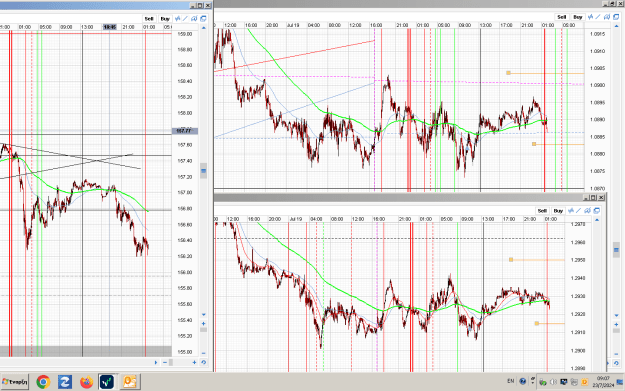Open indicators icon in left chart toolbar
625x391 pixels.
(x=178, y=19)
